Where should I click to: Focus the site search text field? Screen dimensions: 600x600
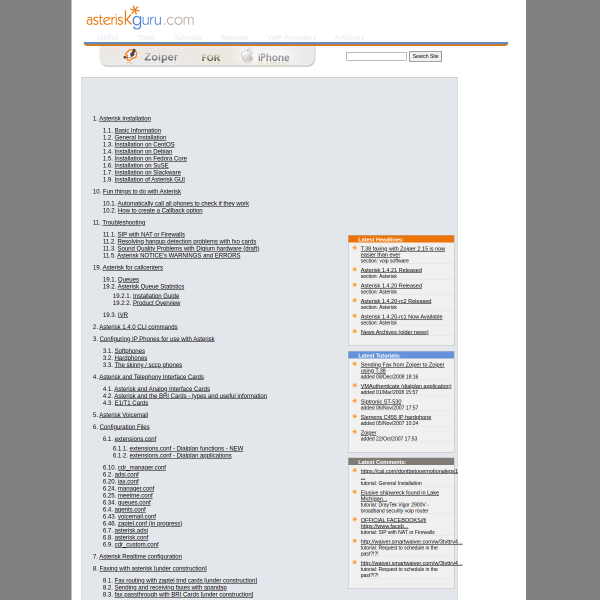pos(376,57)
